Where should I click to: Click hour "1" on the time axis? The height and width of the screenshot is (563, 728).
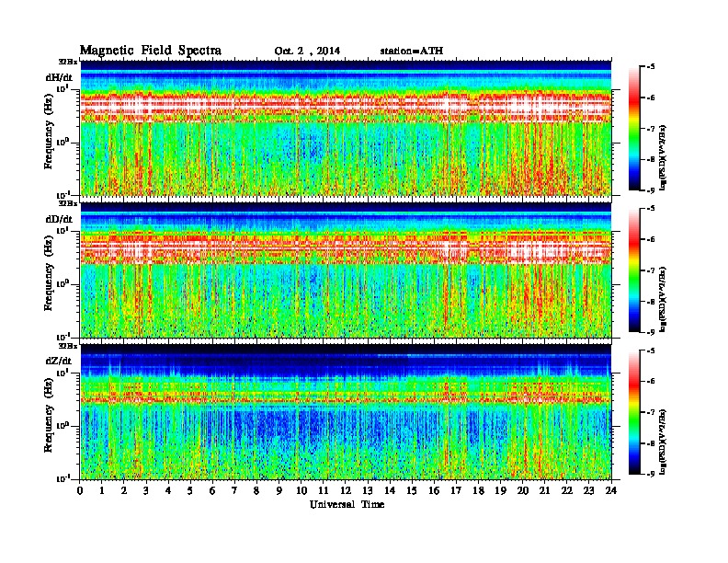102,491
